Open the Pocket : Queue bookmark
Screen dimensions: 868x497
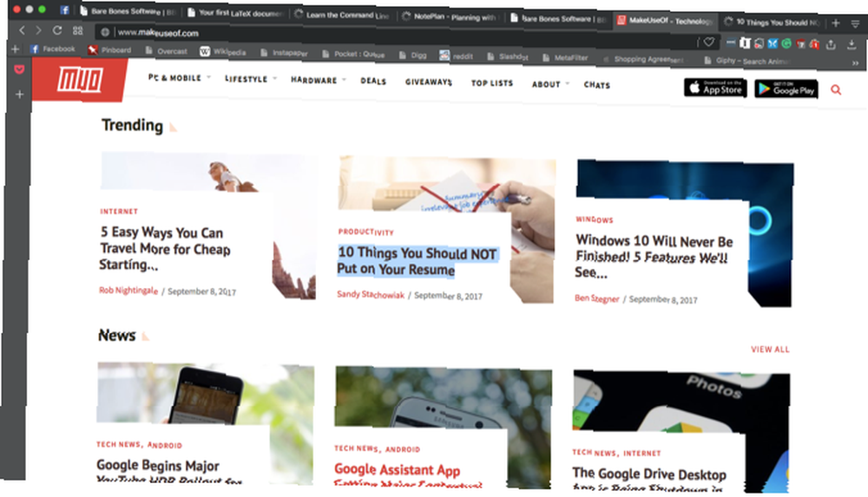[353, 54]
